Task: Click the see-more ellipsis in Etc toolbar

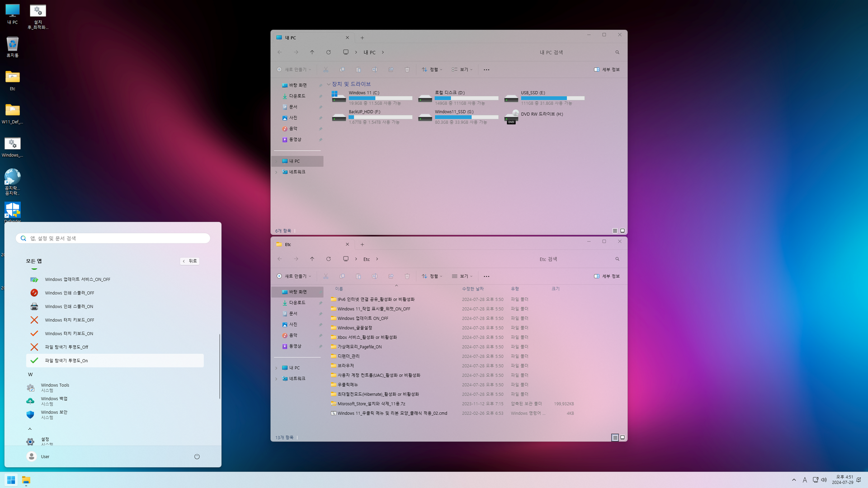Action: 486,276
